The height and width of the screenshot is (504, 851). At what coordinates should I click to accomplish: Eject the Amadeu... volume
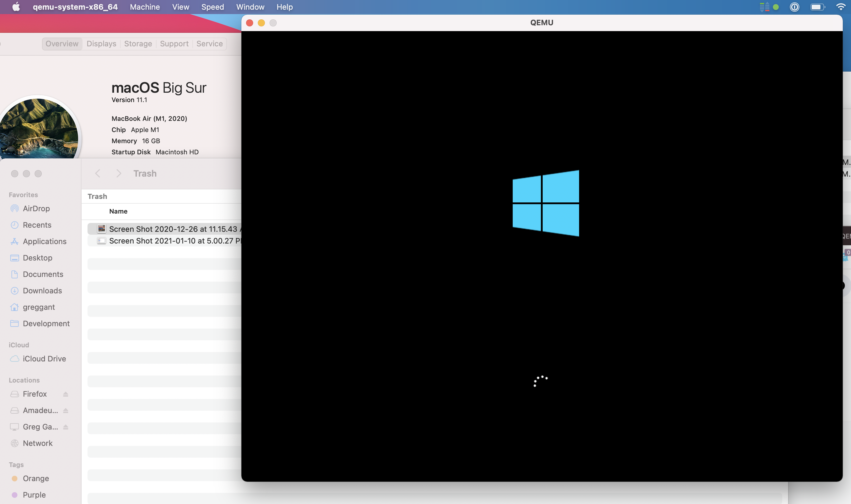65,410
